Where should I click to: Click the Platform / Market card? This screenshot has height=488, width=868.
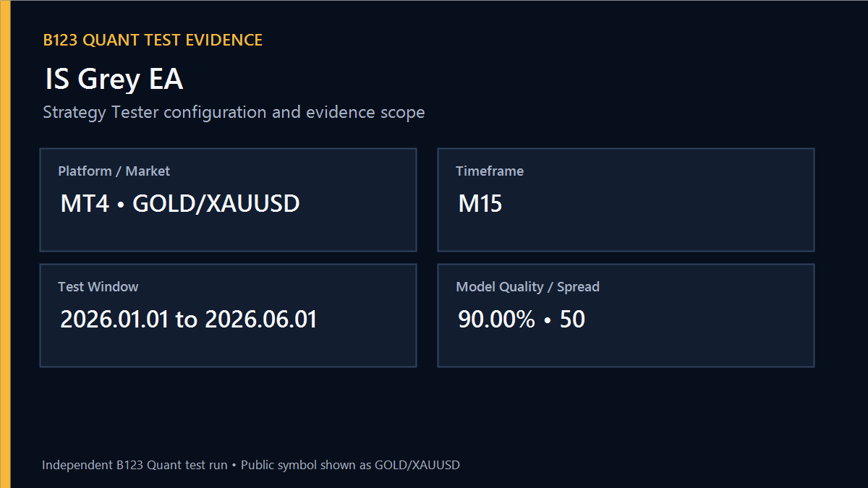228,200
